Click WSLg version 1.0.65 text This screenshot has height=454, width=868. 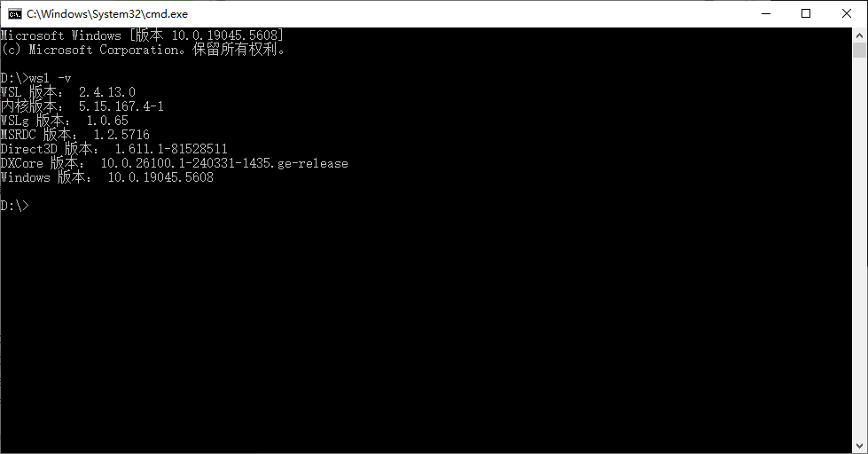107,120
